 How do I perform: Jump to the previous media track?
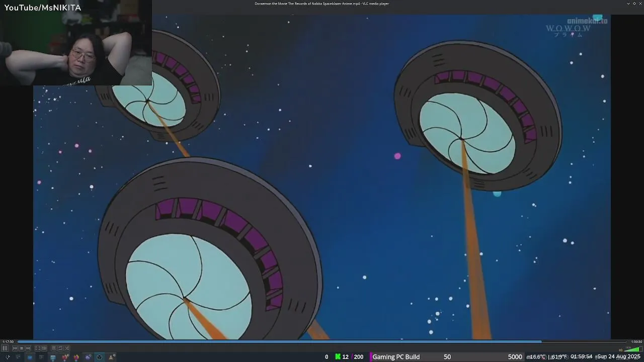coord(15,348)
